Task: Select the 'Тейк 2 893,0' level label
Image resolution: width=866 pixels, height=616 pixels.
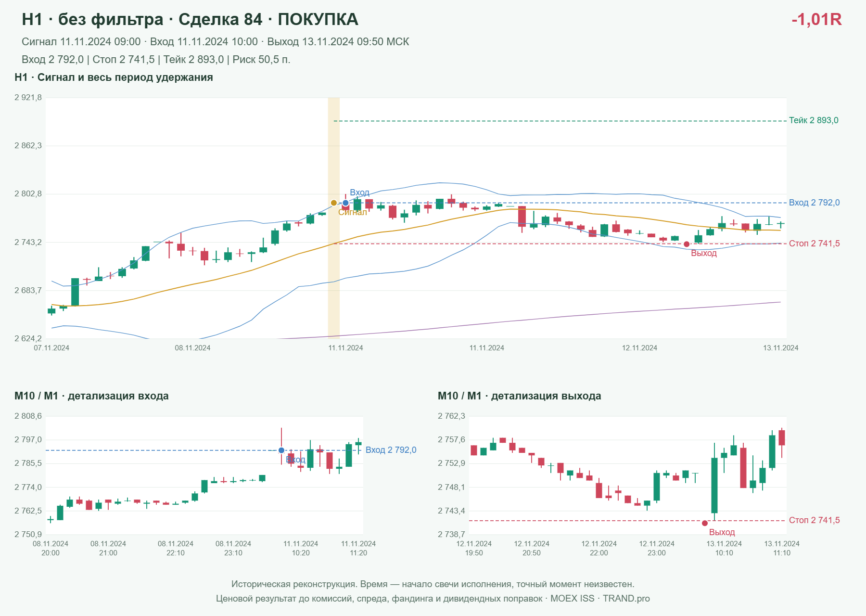Action: (814, 120)
